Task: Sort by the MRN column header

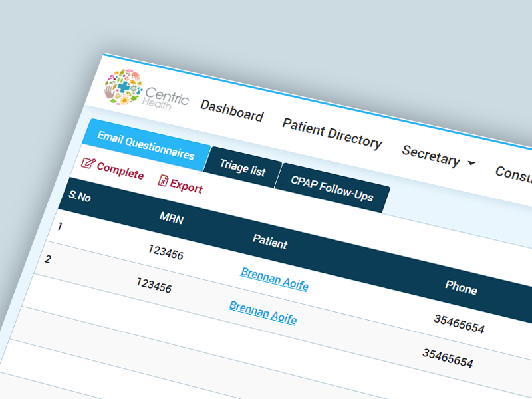Action: pyautogui.click(x=172, y=218)
